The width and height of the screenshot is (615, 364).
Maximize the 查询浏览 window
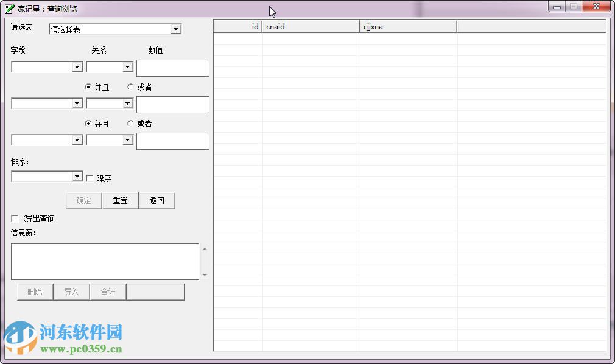tap(574, 7)
